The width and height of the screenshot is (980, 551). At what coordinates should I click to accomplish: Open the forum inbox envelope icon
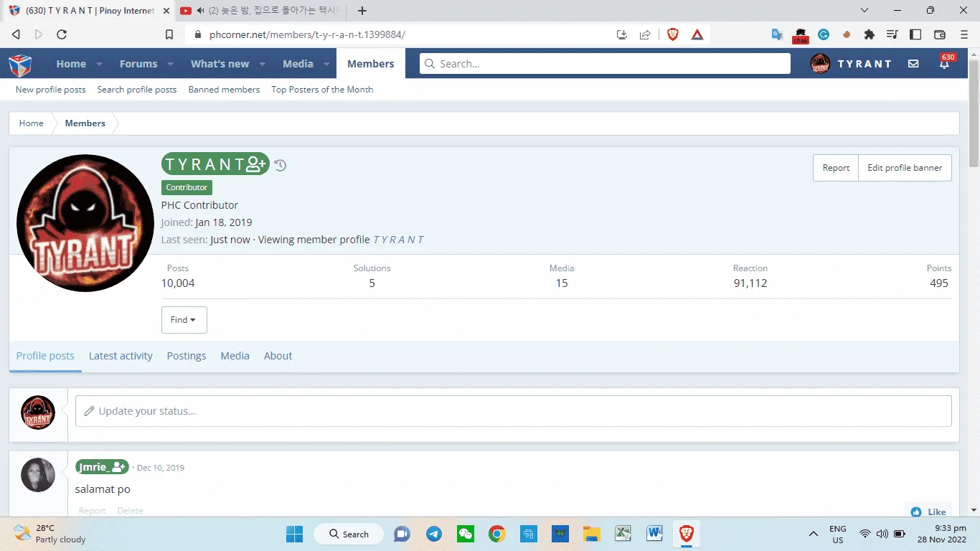click(913, 64)
